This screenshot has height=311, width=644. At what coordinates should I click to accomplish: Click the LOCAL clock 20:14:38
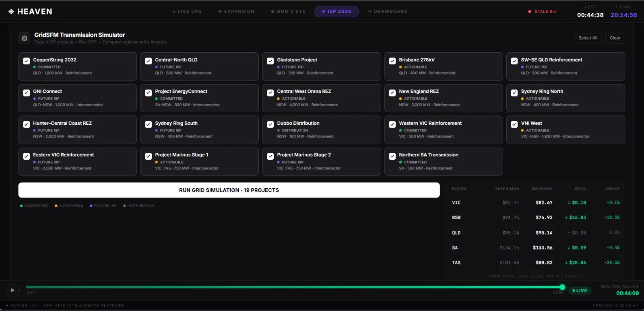623,15
